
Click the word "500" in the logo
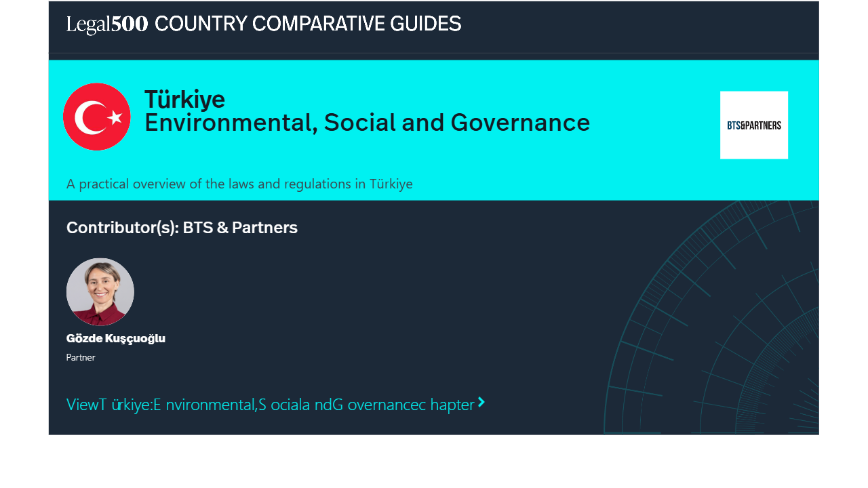[130, 24]
